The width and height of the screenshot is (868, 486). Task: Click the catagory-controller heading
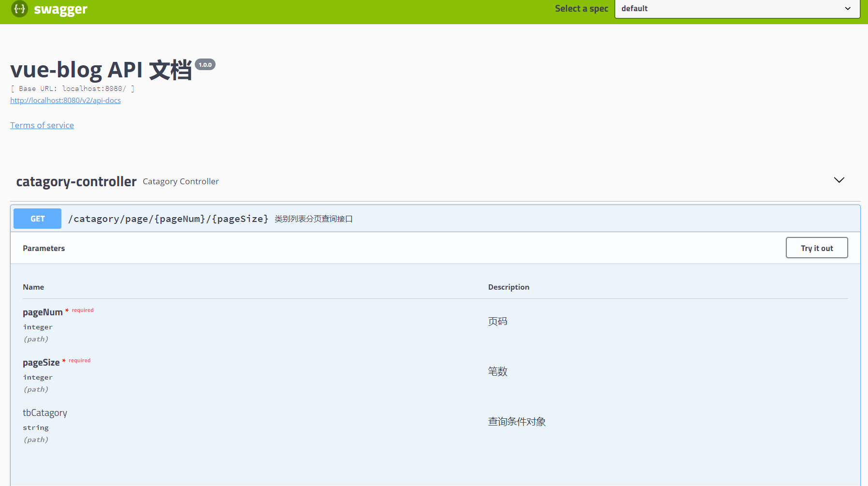[76, 181]
